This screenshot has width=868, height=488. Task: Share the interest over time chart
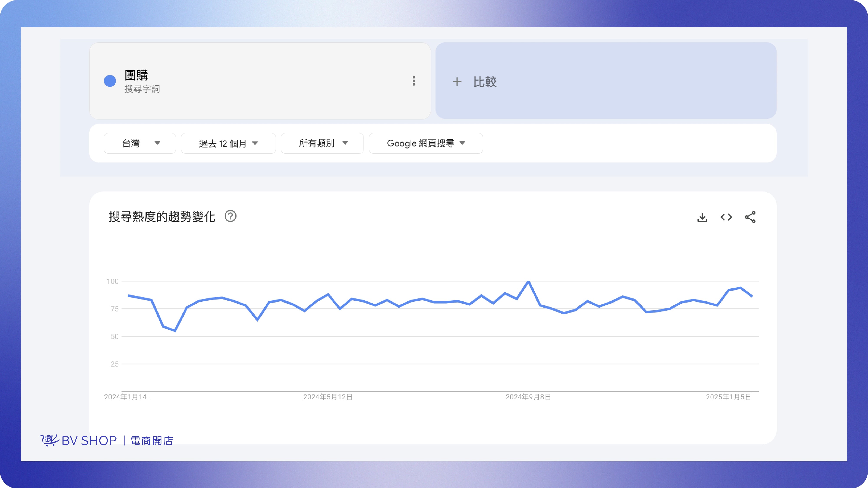750,217
